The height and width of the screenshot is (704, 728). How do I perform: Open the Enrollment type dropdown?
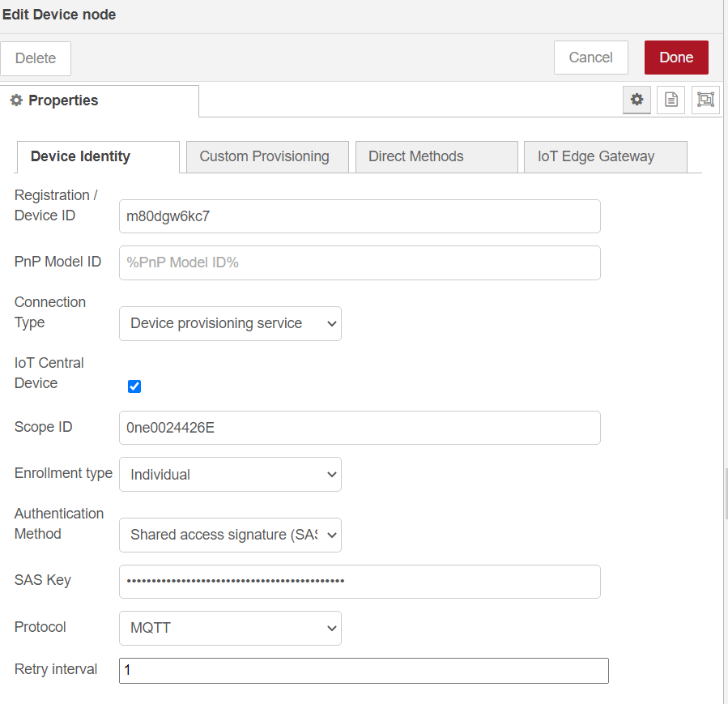(230, 474)
